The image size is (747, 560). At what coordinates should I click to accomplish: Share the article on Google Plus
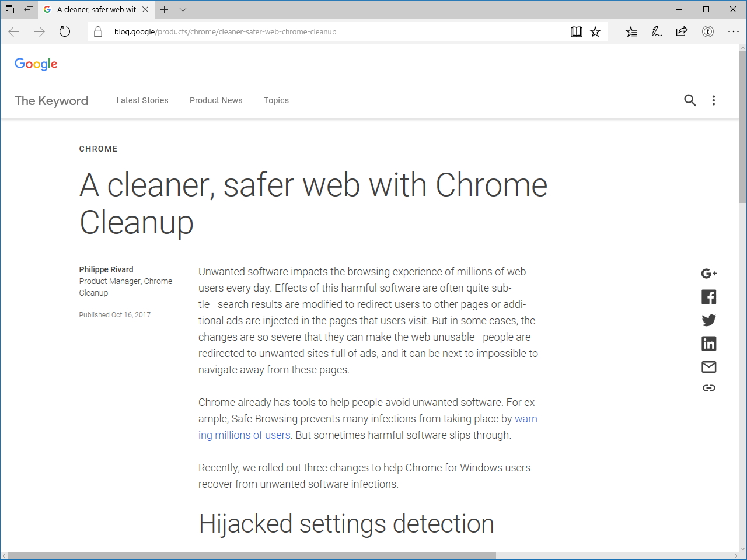(x=708, y=274)
